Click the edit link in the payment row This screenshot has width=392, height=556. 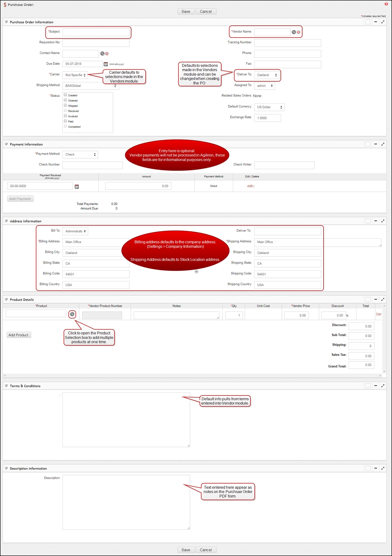pyautogui.click(x=250, y=186)
